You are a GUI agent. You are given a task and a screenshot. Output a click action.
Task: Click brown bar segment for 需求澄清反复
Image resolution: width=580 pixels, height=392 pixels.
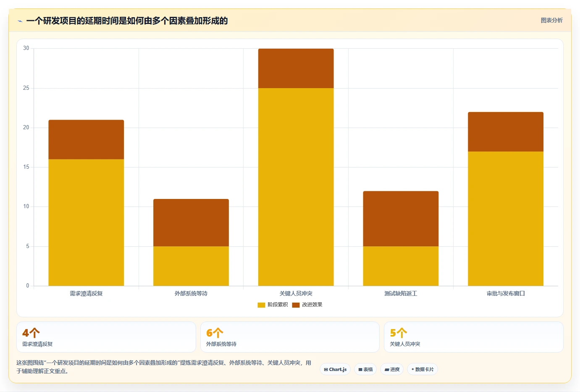[x=86, y=139]
